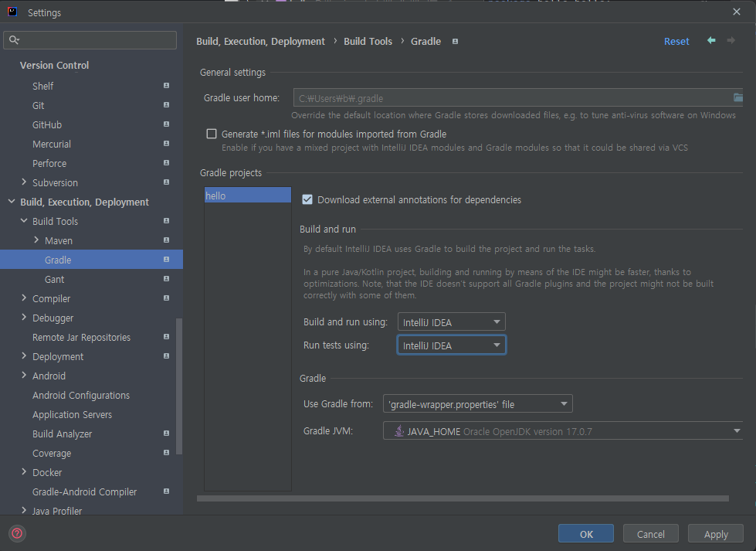The width and height of the screenshot is (756, 551).
Task: Click the project-level icon beside Gant
Action: pos(166,278)
